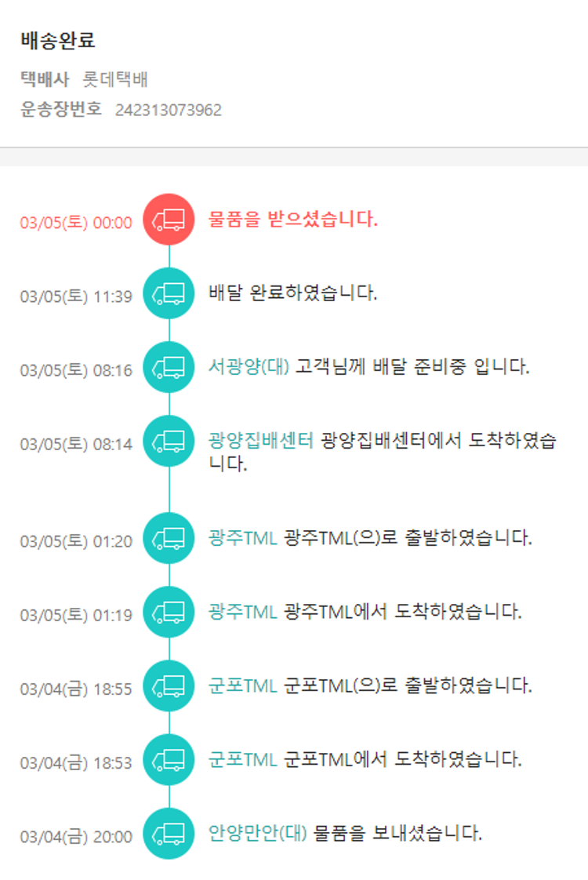Click the 03/05(토) 11:39 timestamp

point(76,296)
